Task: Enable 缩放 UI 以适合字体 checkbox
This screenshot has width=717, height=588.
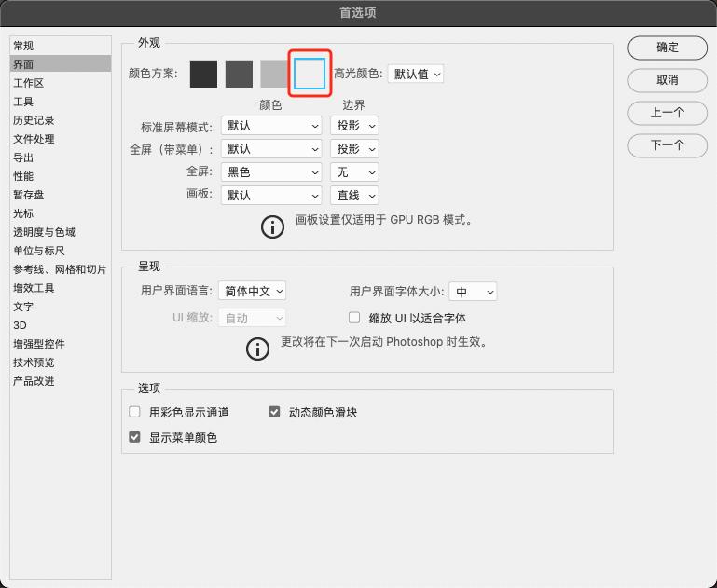Action: click(x=354, y=318)
